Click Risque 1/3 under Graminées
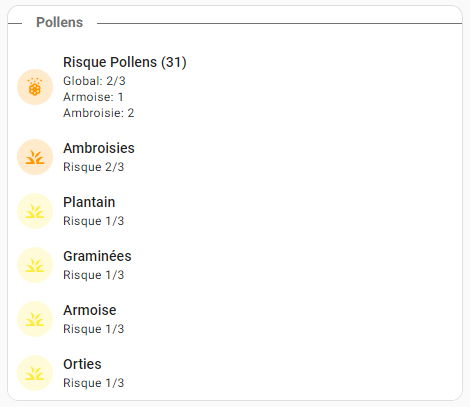 tap(94, 275)
